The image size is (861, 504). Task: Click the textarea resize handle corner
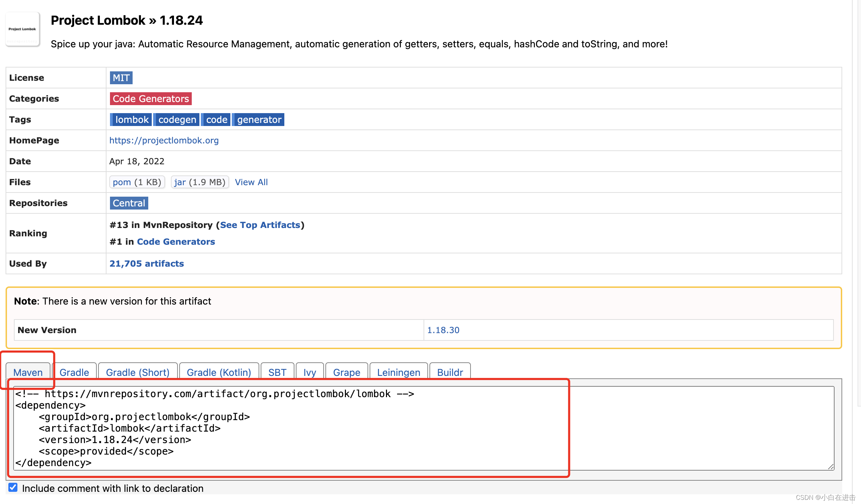(x=831, y=466)
